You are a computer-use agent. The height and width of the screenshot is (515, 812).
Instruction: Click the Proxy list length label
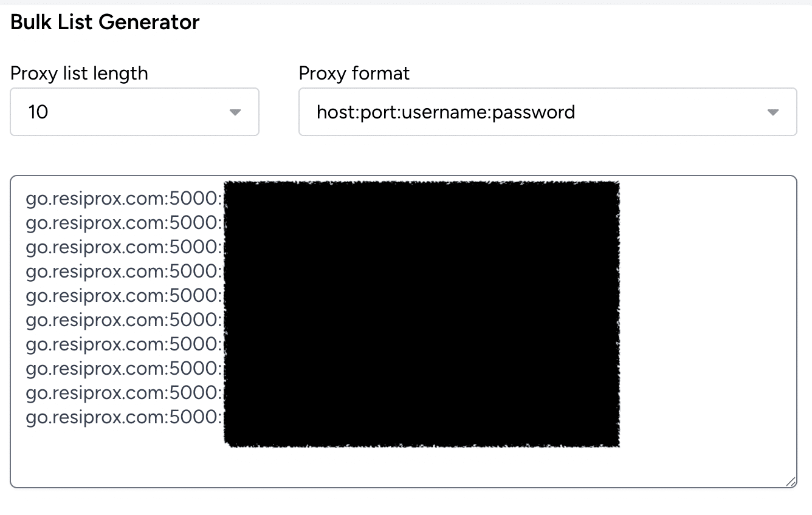pos(79,73)
